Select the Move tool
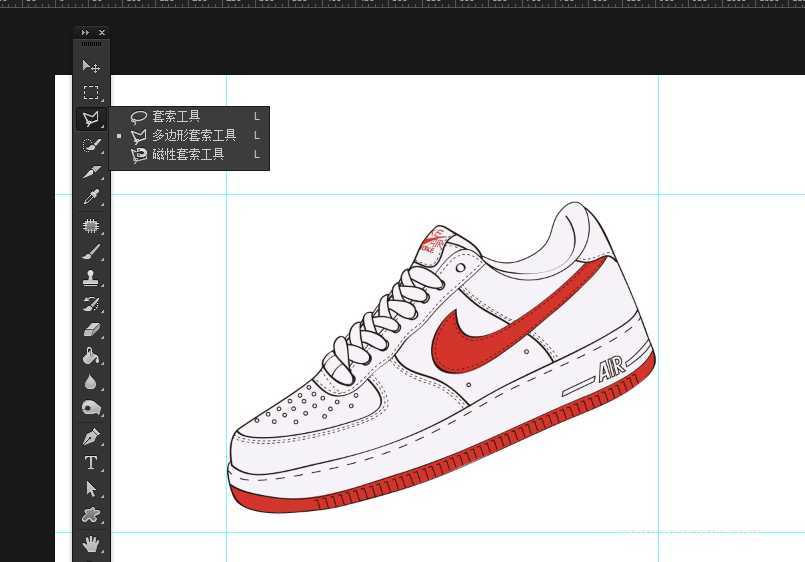805x562 pixels. 91,66
